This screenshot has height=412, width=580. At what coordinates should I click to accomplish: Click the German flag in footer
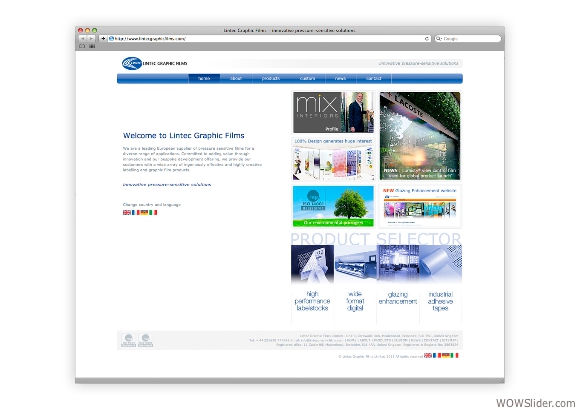446,355
